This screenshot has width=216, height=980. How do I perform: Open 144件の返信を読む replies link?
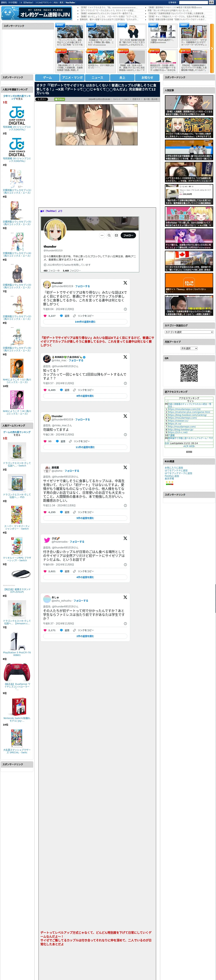click(85, 322)
